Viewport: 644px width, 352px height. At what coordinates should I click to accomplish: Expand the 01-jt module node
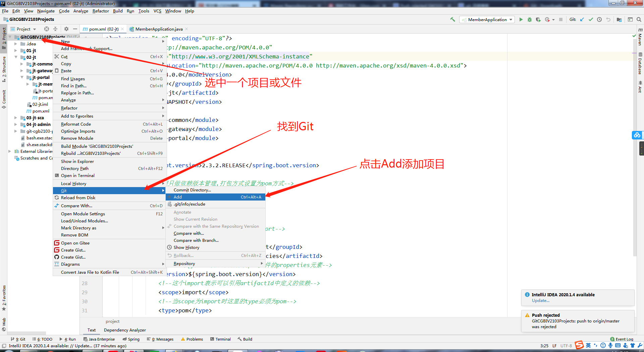point(15,50)
